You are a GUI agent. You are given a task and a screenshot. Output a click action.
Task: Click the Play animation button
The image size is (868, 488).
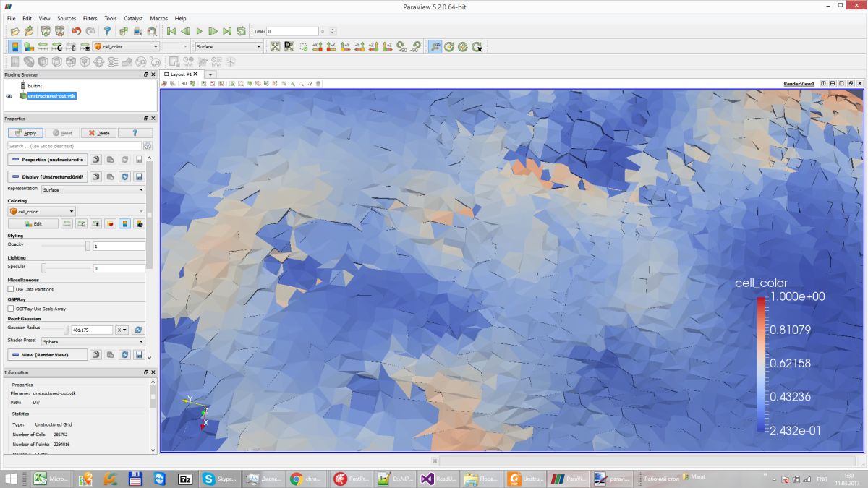click(x=199, y=31)
